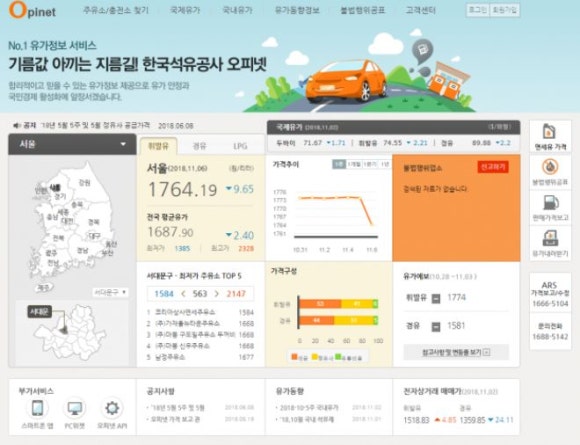
Task: Switch to the 휘발유 fuel tab
Action: coord(158,146)
